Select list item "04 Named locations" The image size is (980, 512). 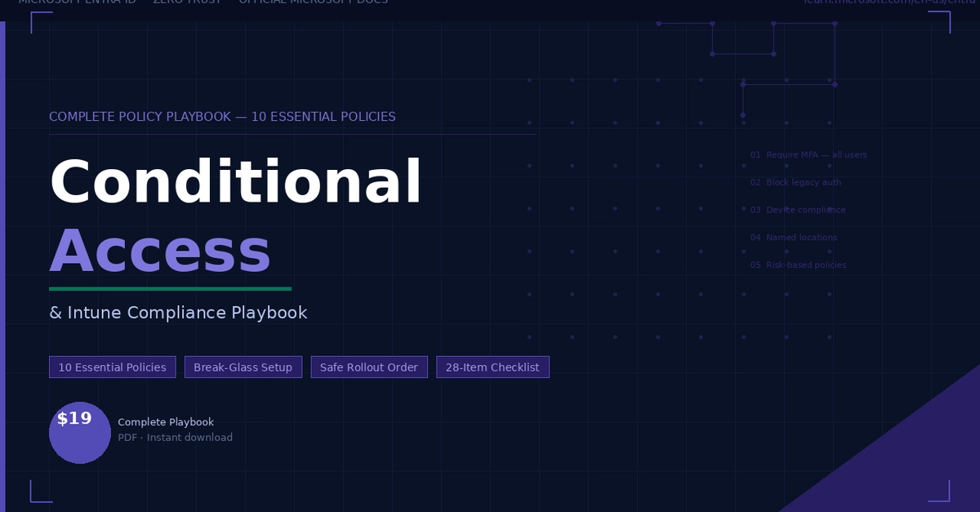pyautogui.click(x=794, y=238)
